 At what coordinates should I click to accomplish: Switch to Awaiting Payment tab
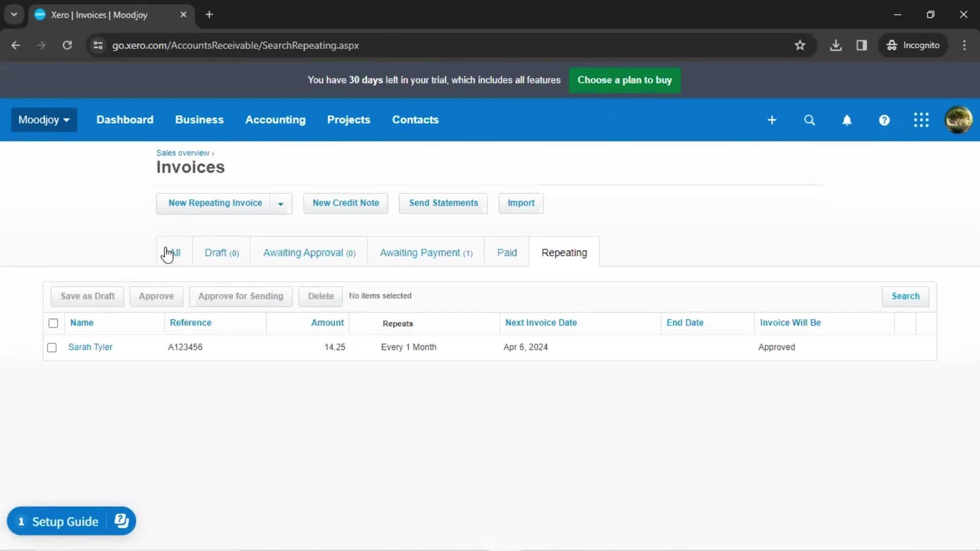tap(426, 253)
